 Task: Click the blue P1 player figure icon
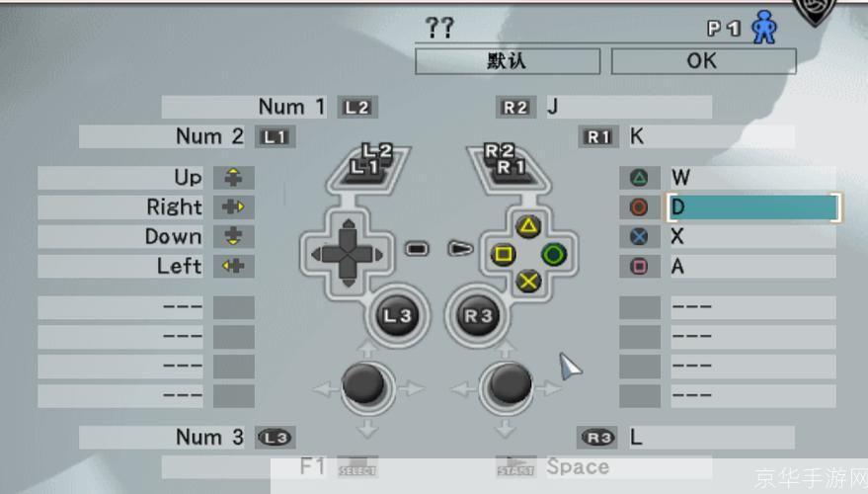click(x=764, y=27)
